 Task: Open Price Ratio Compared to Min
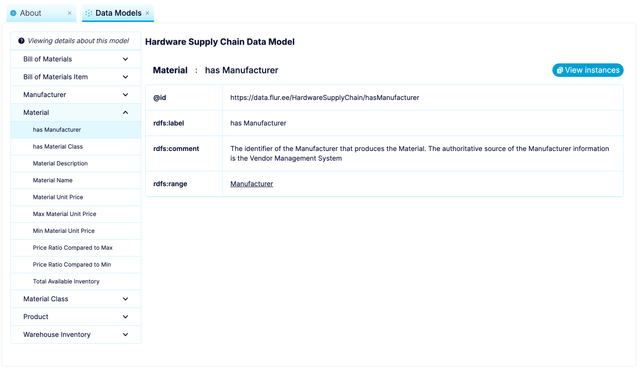pos(76,264)
